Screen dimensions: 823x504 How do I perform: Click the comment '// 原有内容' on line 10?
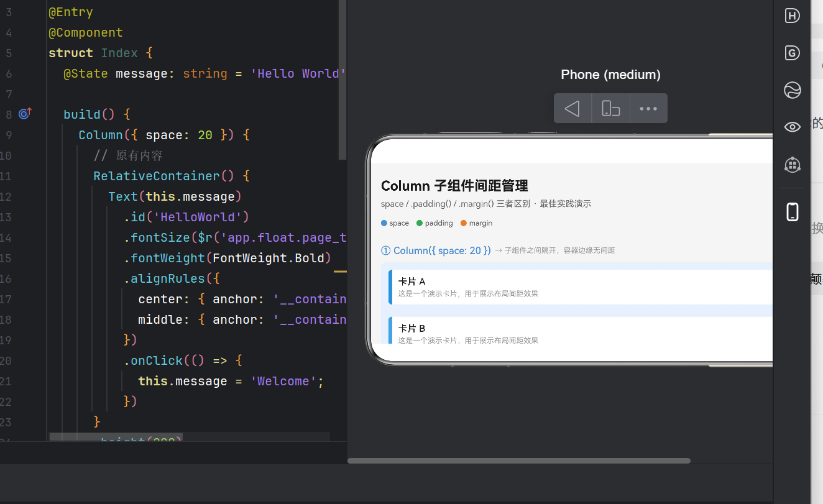[128, 155]
